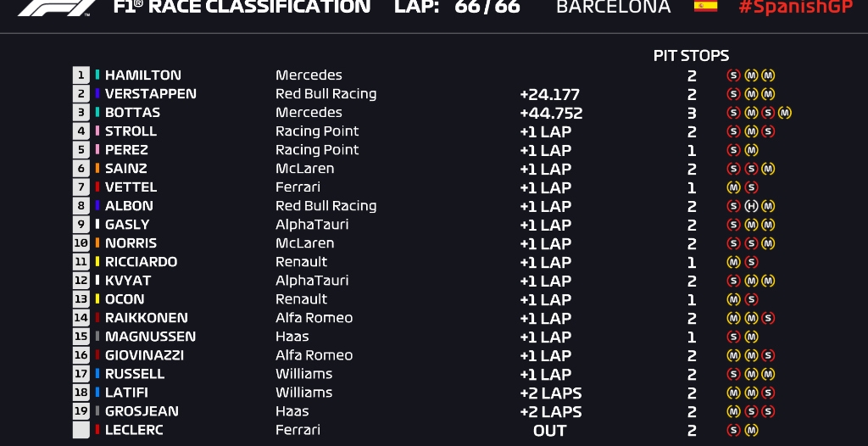The width and height of the screenshot is (868, 446).
Task: Click the soft tyre icon in Magnussen's row
Action: pyautogui.click(x=733, y=337)
